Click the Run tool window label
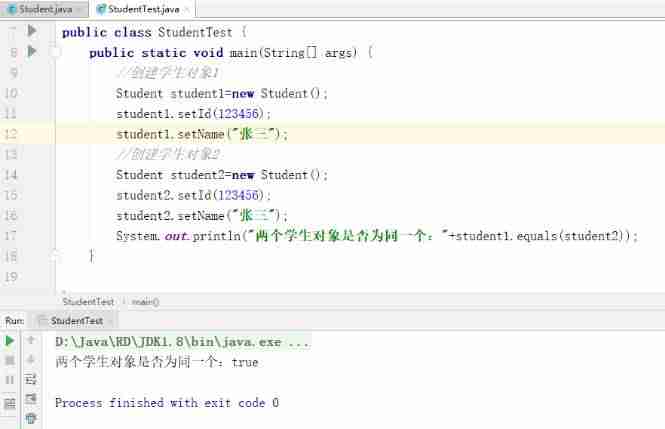 14,321
